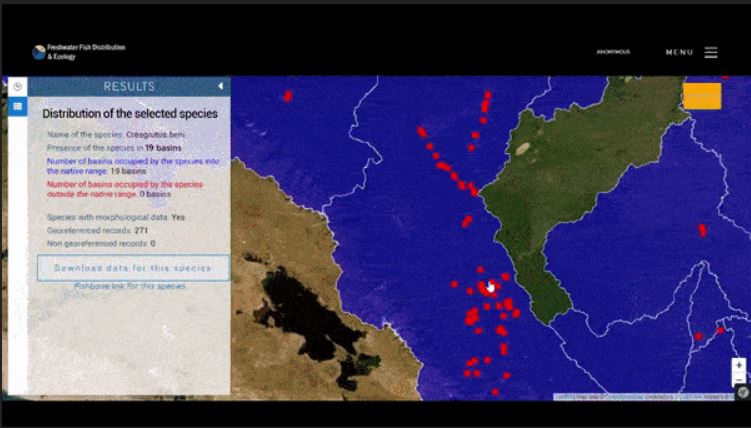The width and height of the screenshot is (751, 428).
Task: Select the blue list icon in sidebar
Action: 17,107
